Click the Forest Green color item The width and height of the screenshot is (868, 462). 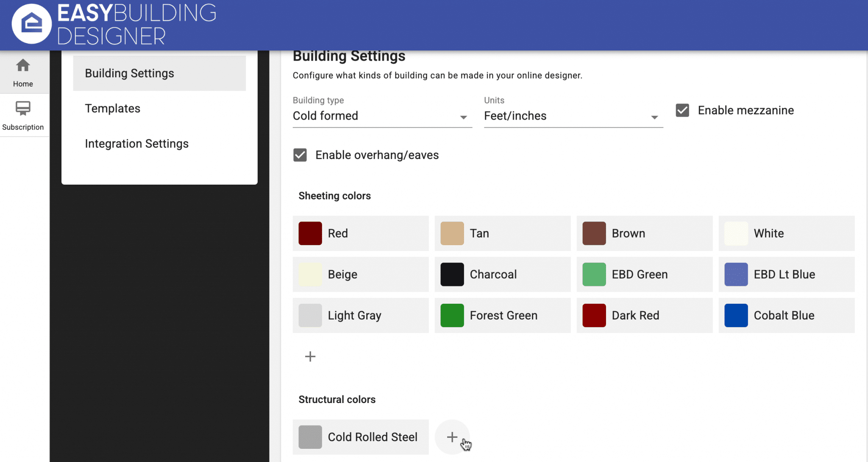click(503, 315)
